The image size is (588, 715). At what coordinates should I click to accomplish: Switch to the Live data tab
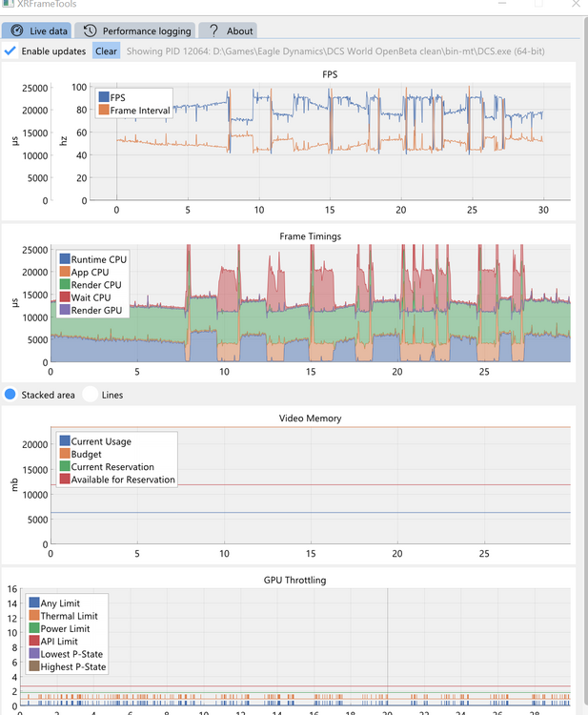pyautogui.click(x=36, y=31)
